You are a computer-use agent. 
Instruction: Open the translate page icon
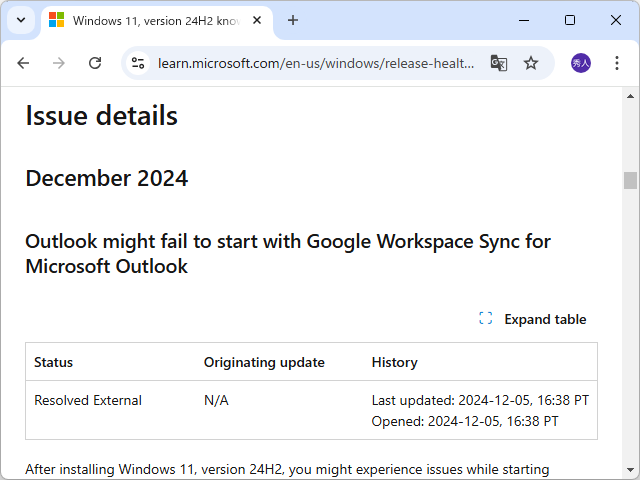pos(498,63)
